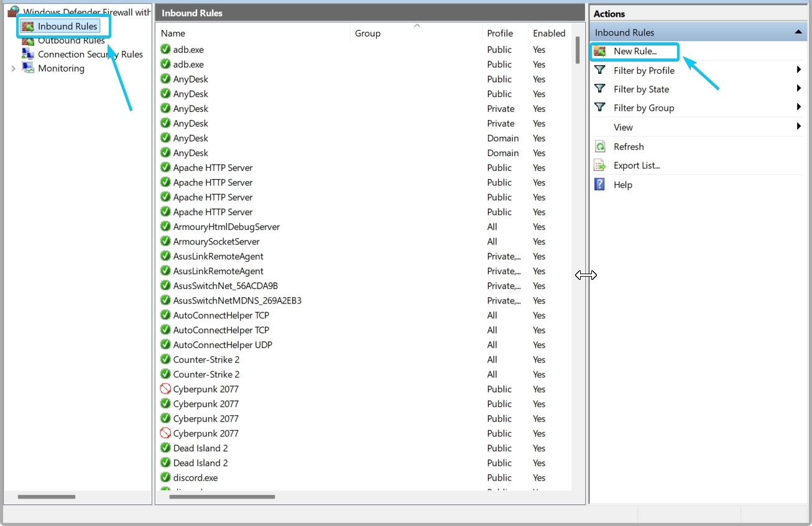The height and width of the screenshot is (526, 812).
Task: Click the Refresh icon in Actions pane
Action: (600, 147)
